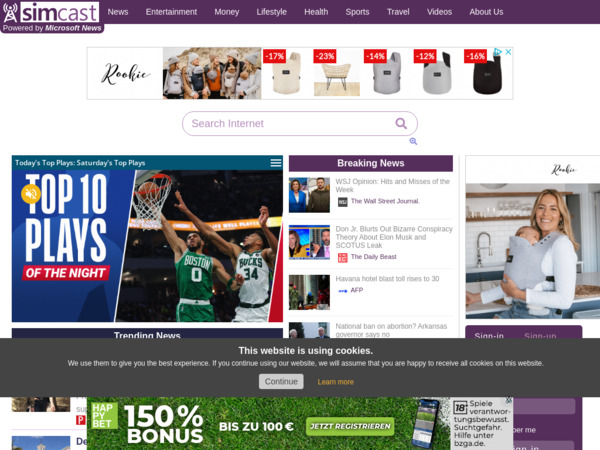
Task: Open National ban on abortion article
Action: [391, 330]
